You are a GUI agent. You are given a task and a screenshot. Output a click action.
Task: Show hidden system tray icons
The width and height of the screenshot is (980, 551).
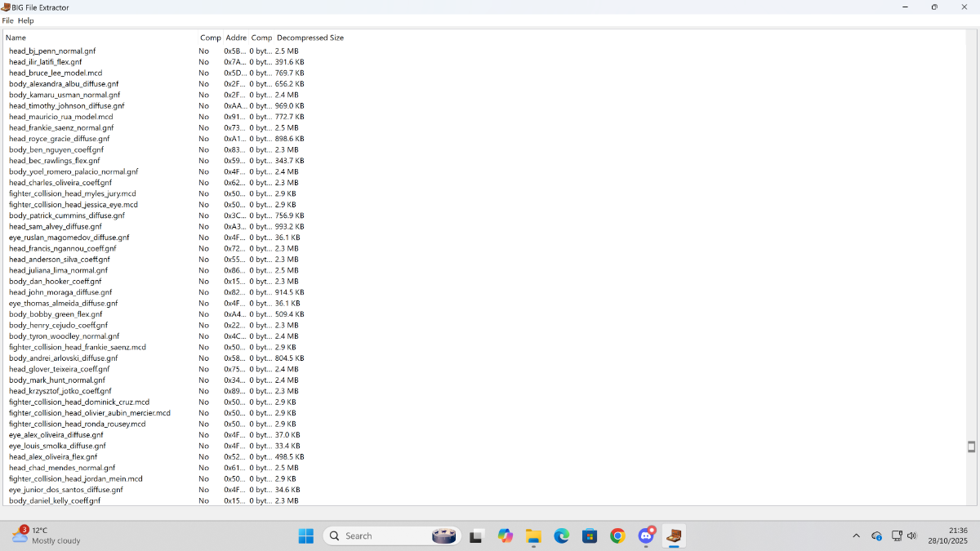coord(856,535)
